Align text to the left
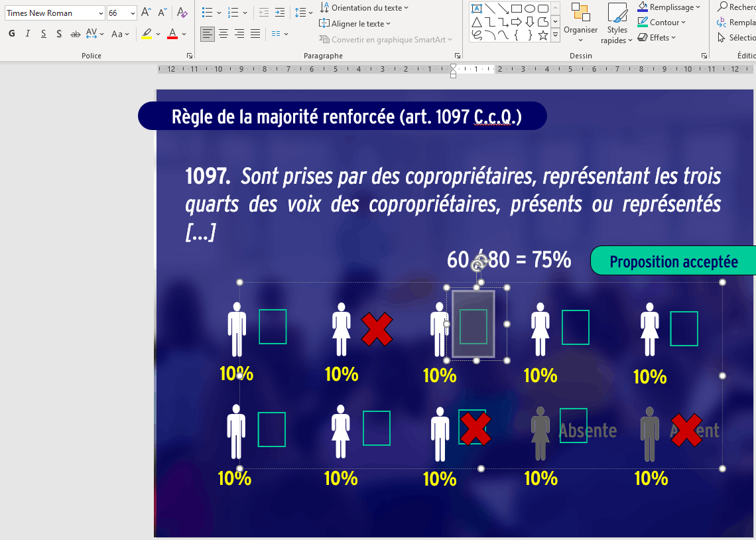 click(x=208, y=34)
